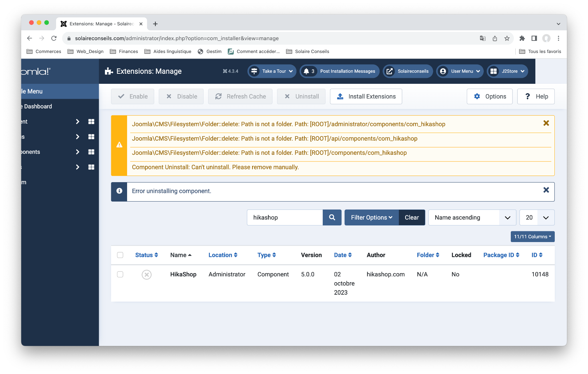Image resolution: width=588 pixels, height=374 pixels.
Task: Click the ID value 10148
Action: tap(540, 275)
